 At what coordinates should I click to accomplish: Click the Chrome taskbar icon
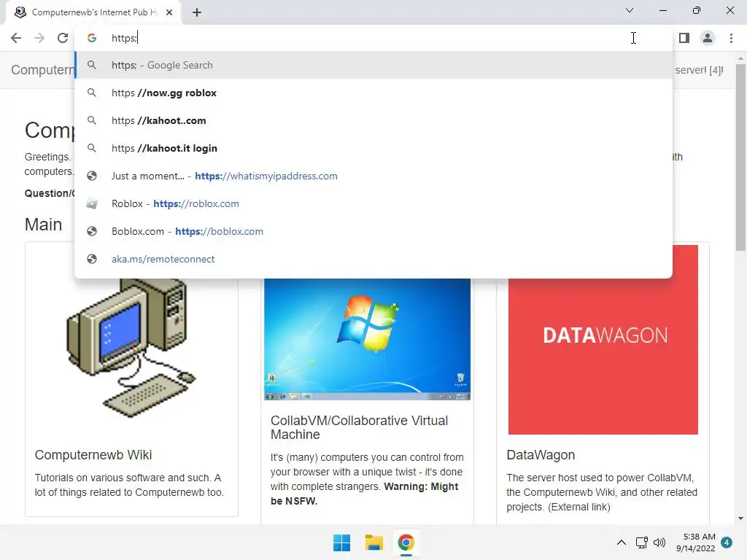(406, 542)
